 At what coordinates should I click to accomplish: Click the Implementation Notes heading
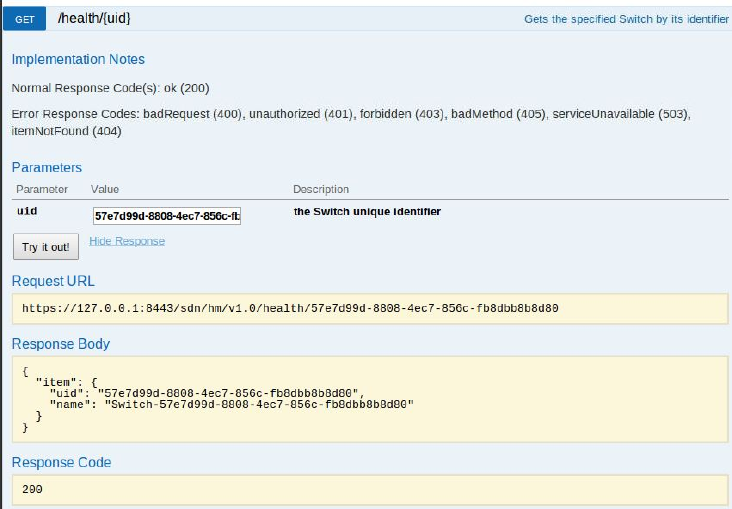click(x=78, y=59)
